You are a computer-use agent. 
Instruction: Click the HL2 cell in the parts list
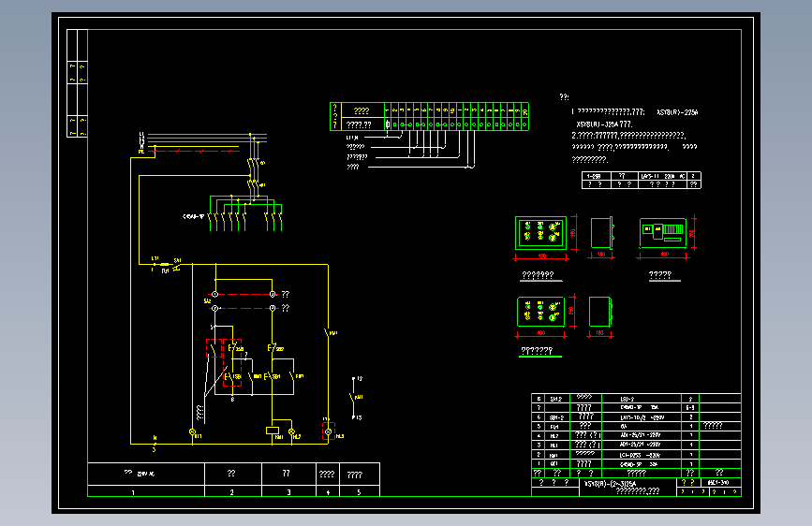point(556,436)
